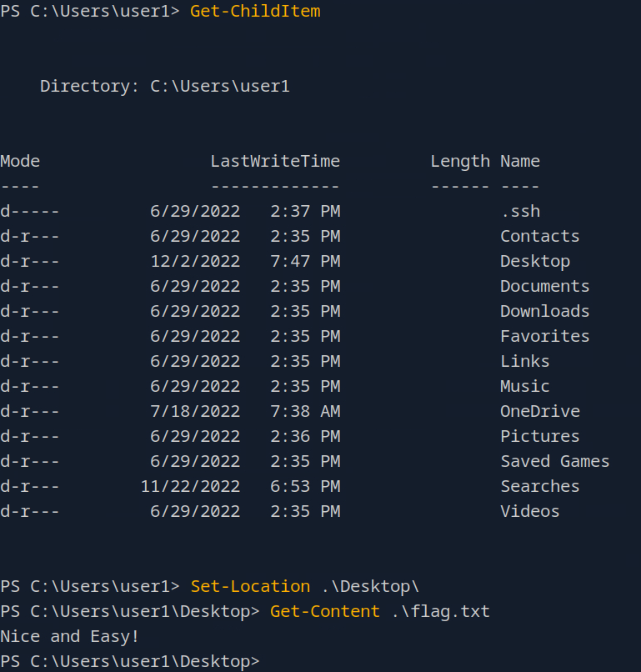Select the OneDrive directory entry
Screen dimensions: 641x672
(x=540, y=412)
